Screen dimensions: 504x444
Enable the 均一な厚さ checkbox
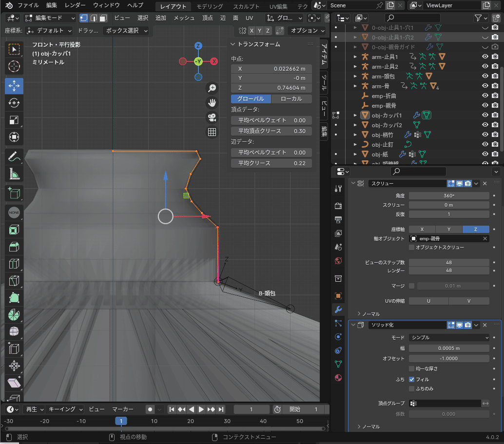(x=411, y=368)
